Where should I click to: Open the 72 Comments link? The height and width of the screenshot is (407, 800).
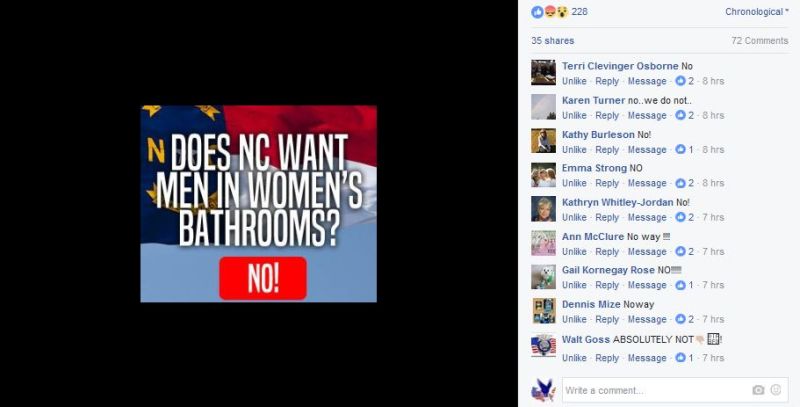click(760, 41)
